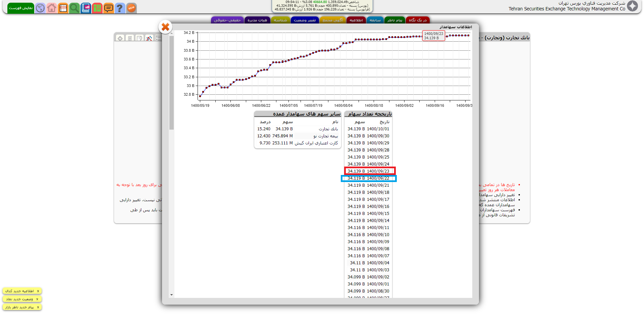Switch to the هیات مدیره tab
Screen dimensions: 644x314
coord(257,20)
